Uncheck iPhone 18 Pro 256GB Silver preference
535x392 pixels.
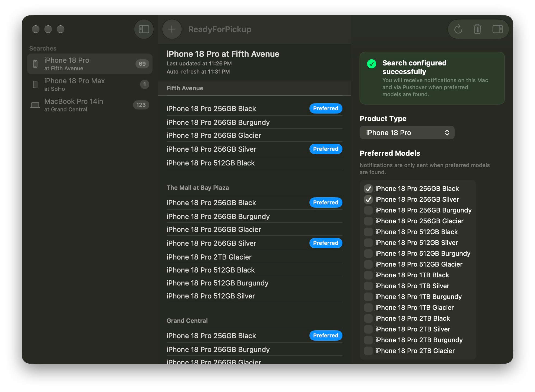tap(368, 199)
